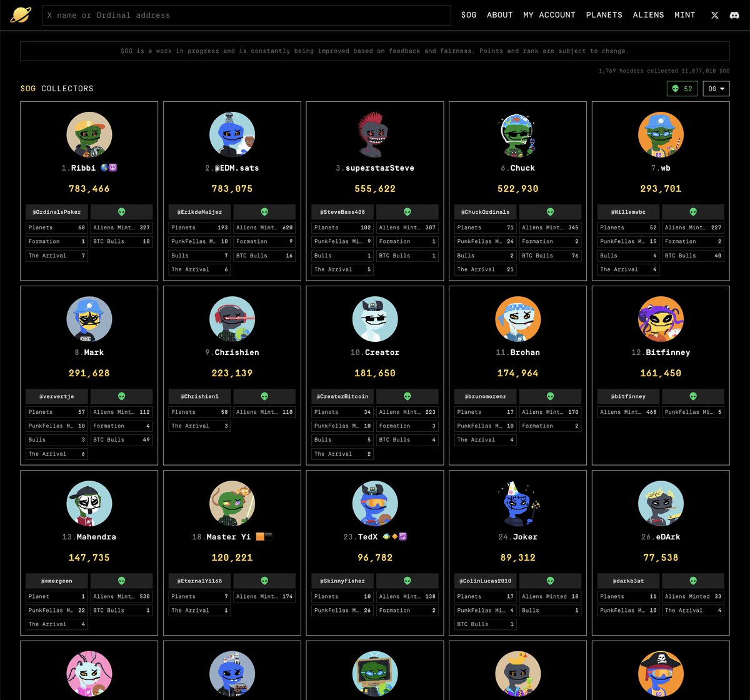Click alien icon in wb's card
The image size is (750, 700).
pos(693,212)
